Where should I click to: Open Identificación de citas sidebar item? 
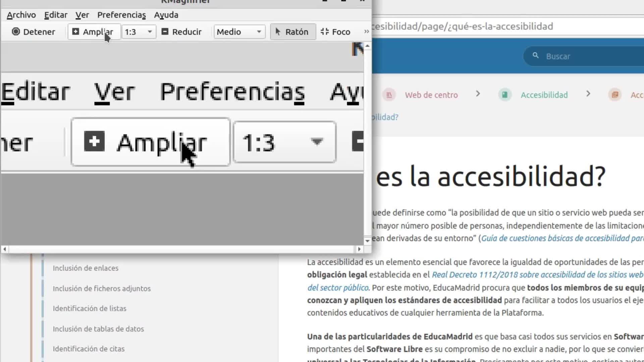point(89,349)
